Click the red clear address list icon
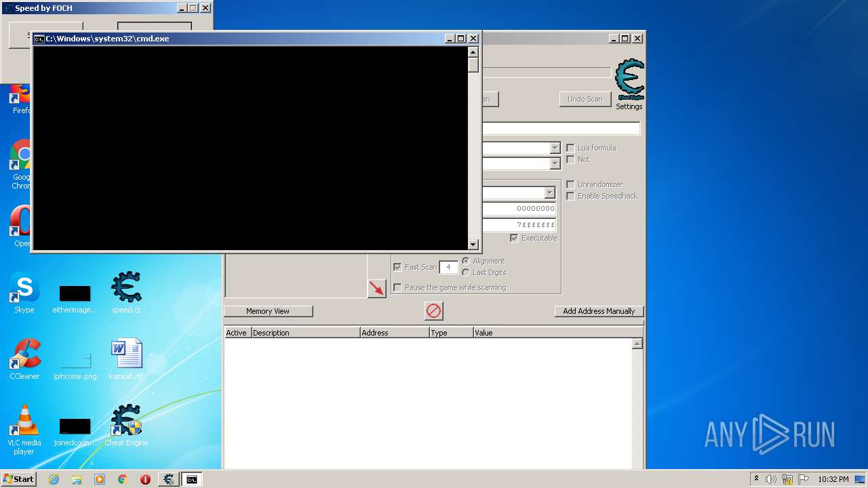868x488 pixels. pyautogui.click(x=433, y=311)
